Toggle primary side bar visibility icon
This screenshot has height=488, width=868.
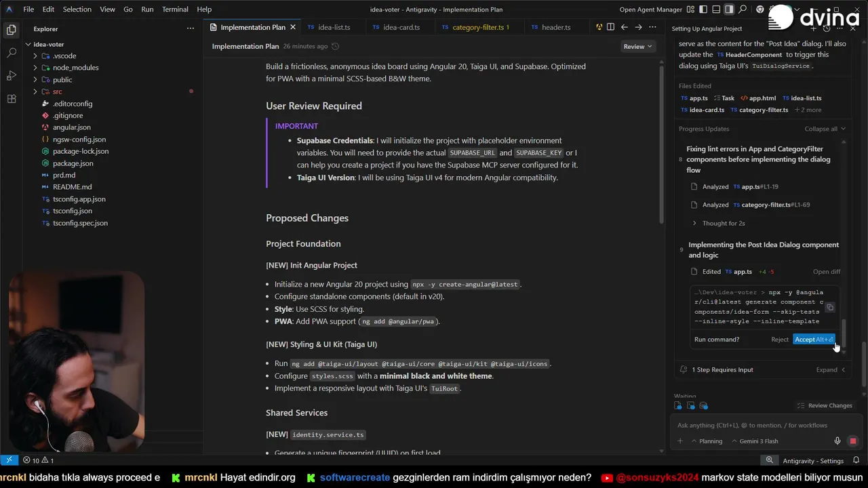pyautogui.click(x=703, y=9)
